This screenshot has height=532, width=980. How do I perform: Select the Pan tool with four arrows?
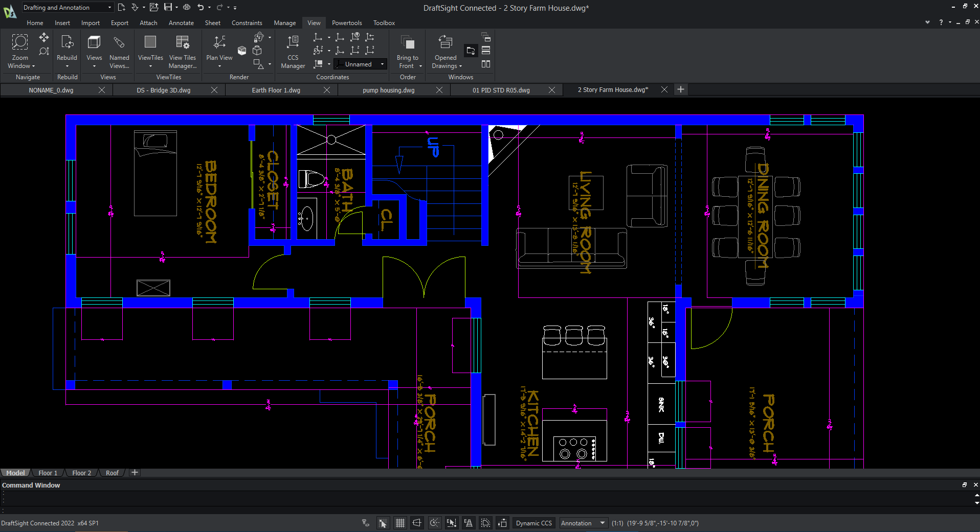coord(44,37)
